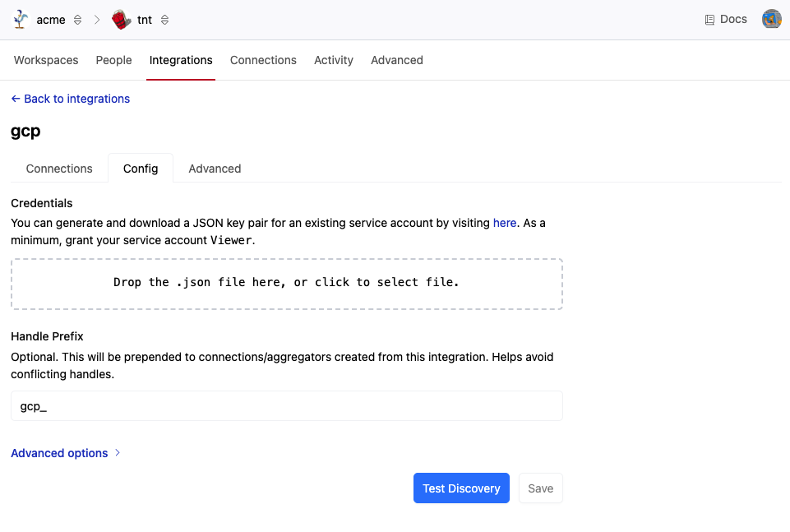Go to the top Connections tab
This screenshot has width=790, height=532.
263,60
